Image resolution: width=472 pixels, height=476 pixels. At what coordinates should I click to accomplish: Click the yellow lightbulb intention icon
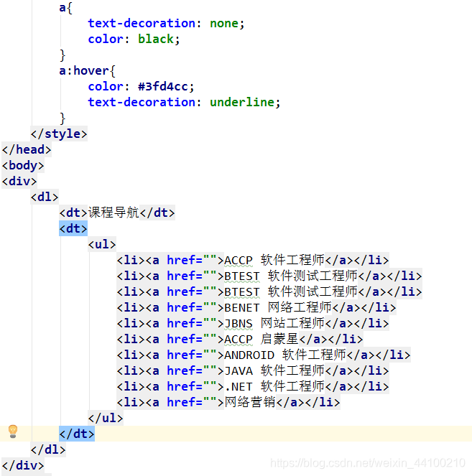coord(13,431)
